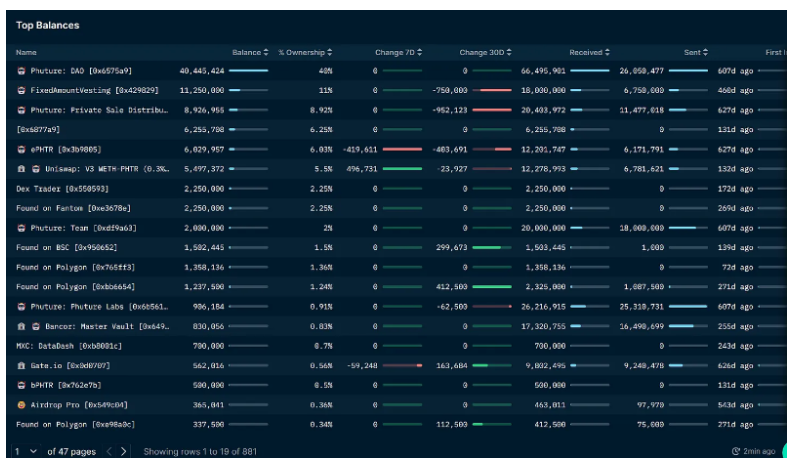Screen dimensions: 791x463
Task: Open bPHTR [0x762e7b] entry
Action: point(66,385)
